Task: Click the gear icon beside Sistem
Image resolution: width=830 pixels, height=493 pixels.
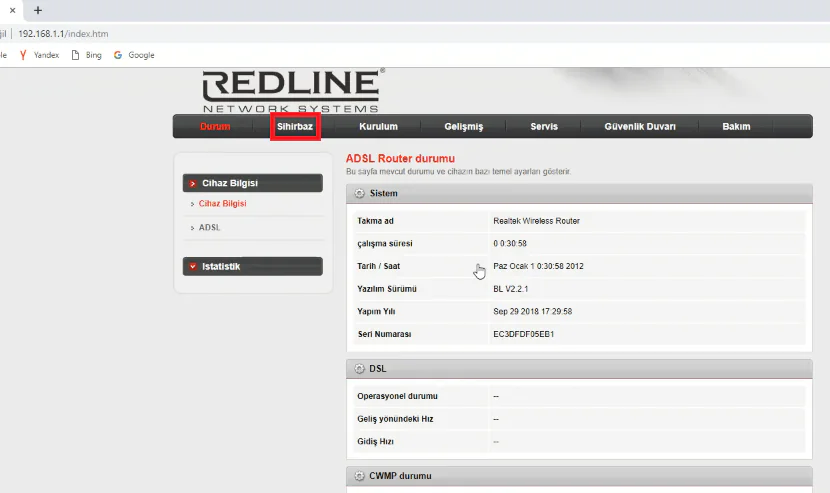Action: pos(360,194)
